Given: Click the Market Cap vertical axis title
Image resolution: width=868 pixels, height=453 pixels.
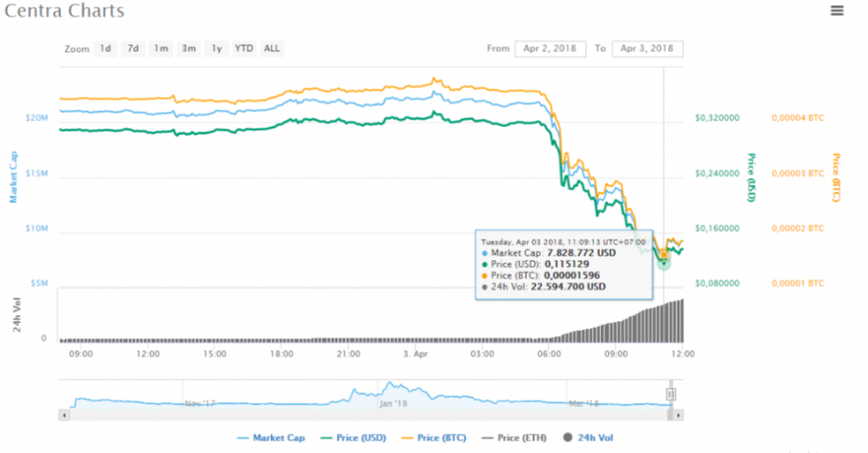Looking at the screenshot, I should [x=14, y=177].
